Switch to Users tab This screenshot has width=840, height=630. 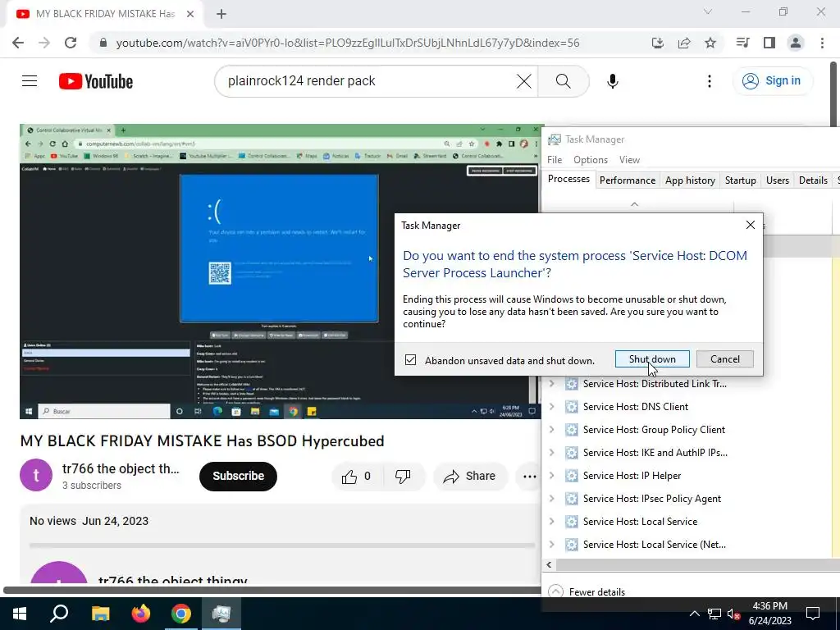coord(778,180)
